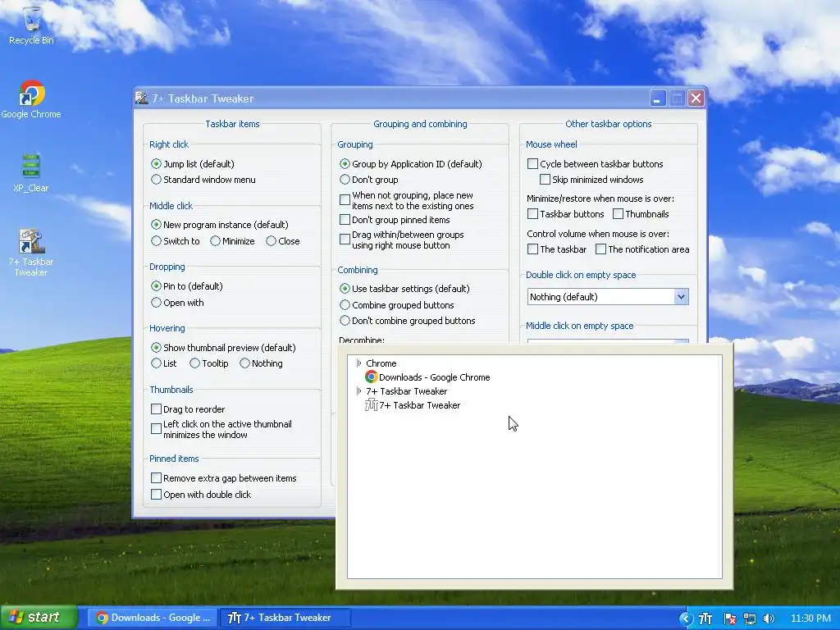Open the Start menu

click(x=39, y=618)
